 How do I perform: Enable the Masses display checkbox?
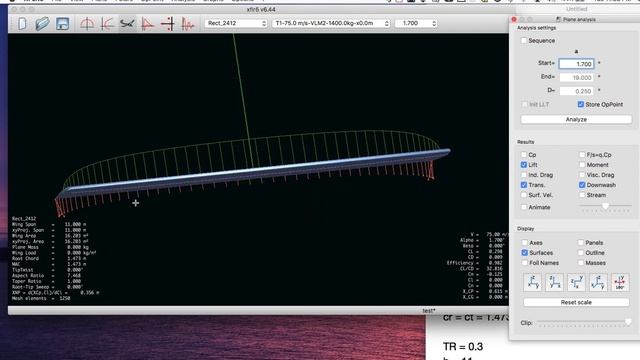[581, 263]
